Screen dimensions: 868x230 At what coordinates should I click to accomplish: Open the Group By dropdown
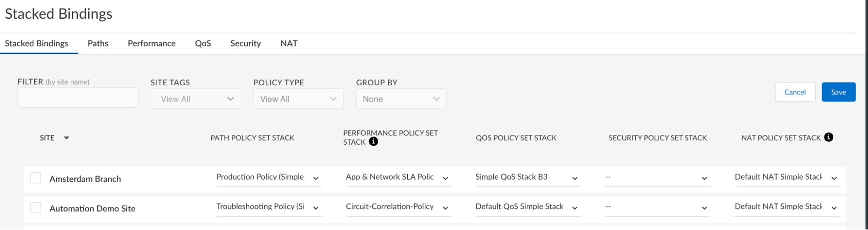point(401,99)
